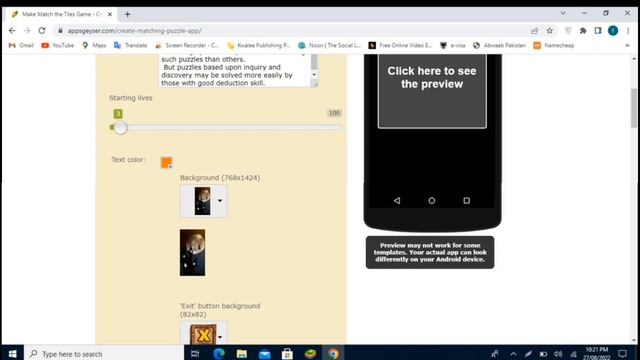This screenshot has height=360, width=640.
Task: Click the taskbar search box
Action: point(104,353)
